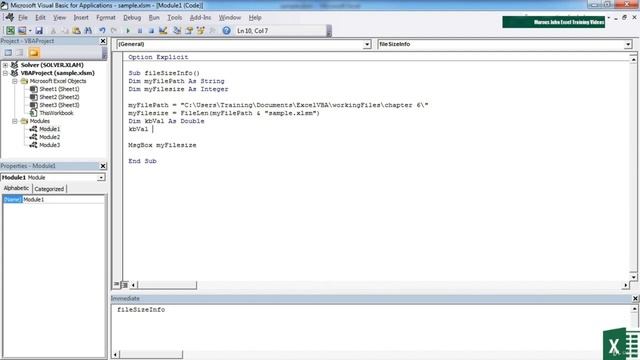
Task: Open the Add-Ins menu
Action: pos(200,18)
